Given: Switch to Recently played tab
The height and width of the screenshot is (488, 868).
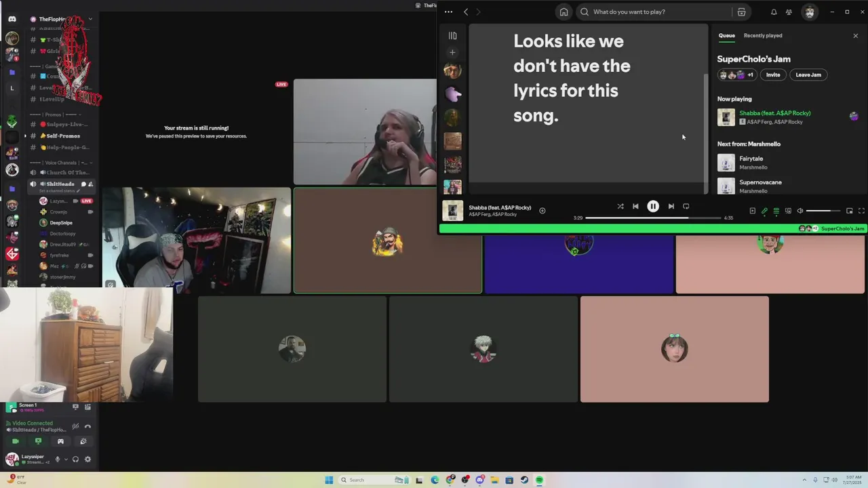Looking at the screenshot, I should (x=763, y=35).
